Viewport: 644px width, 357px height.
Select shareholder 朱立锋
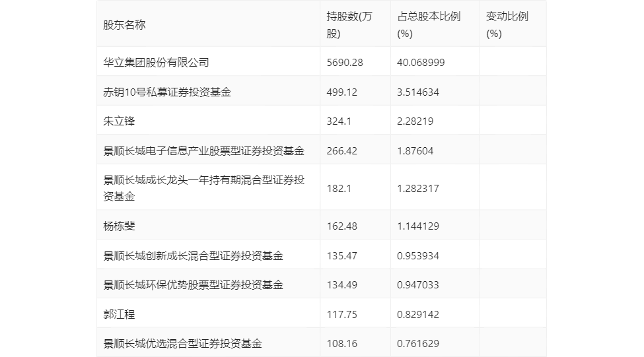[119, 121]
